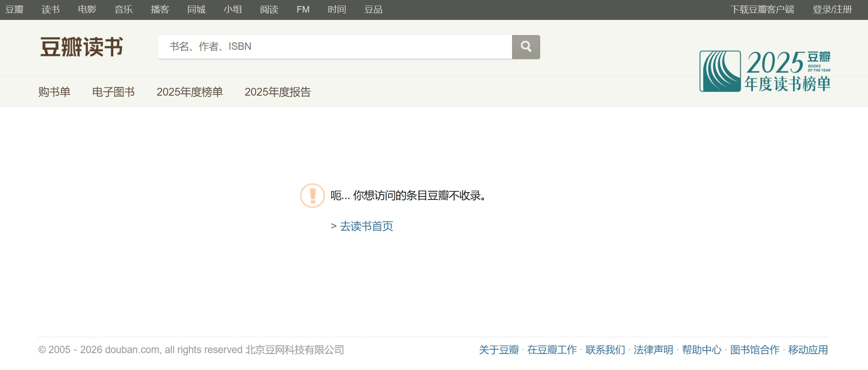868x370 pixels.
Task: Open the 购书单 tab
Action: pyautogui.click(x=54, y=92)
